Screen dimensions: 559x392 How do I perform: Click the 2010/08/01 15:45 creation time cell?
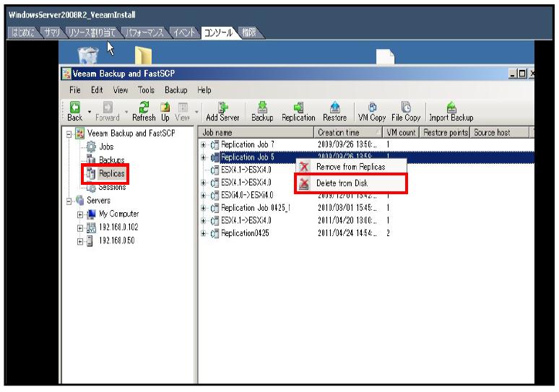347,208
